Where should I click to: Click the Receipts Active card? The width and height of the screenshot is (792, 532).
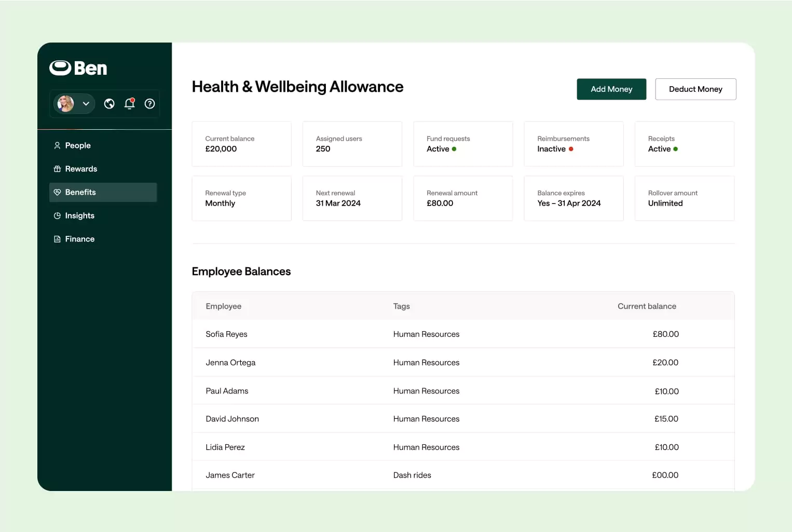click(x=685, y=144)
